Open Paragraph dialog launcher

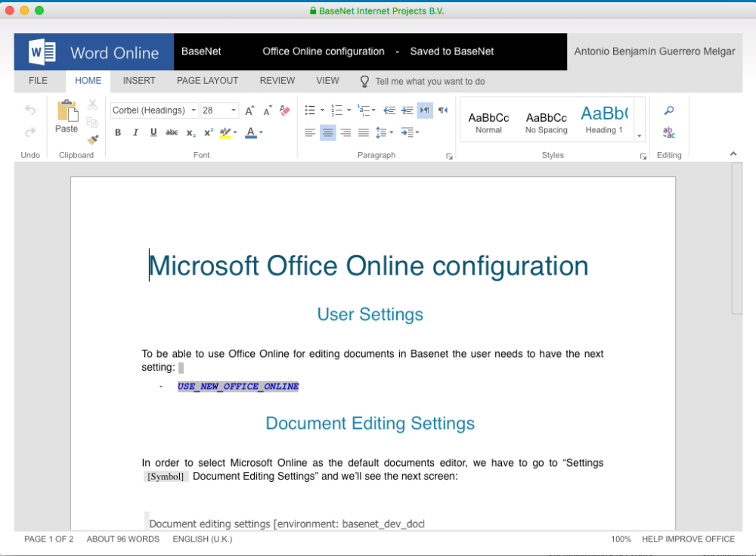449,157
